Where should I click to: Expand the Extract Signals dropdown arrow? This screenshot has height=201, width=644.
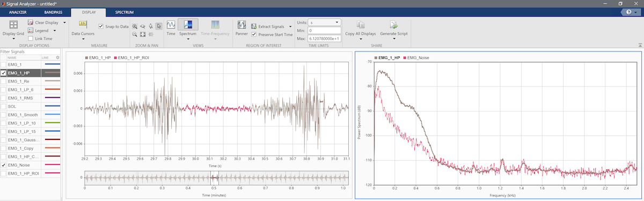[290, 26]
